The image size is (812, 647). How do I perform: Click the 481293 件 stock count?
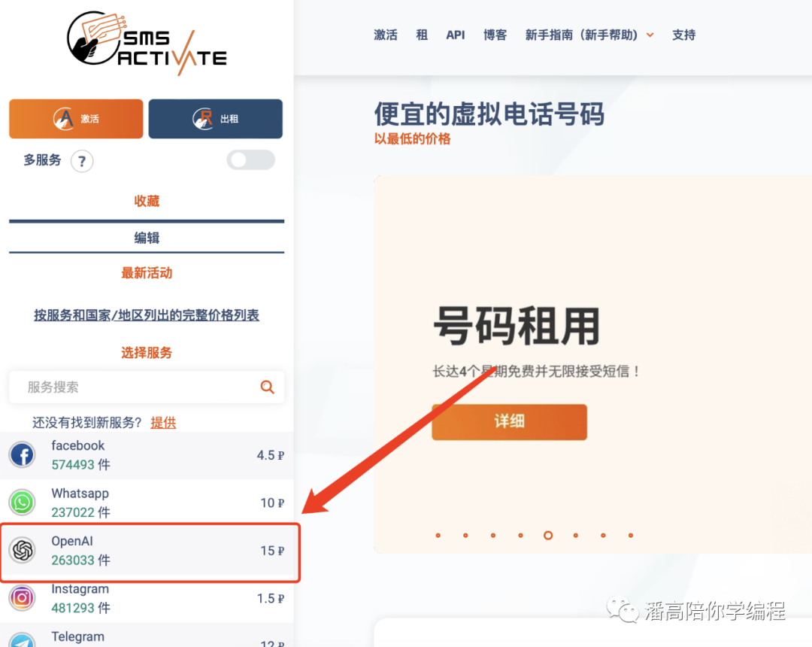(x=80, y=608)
